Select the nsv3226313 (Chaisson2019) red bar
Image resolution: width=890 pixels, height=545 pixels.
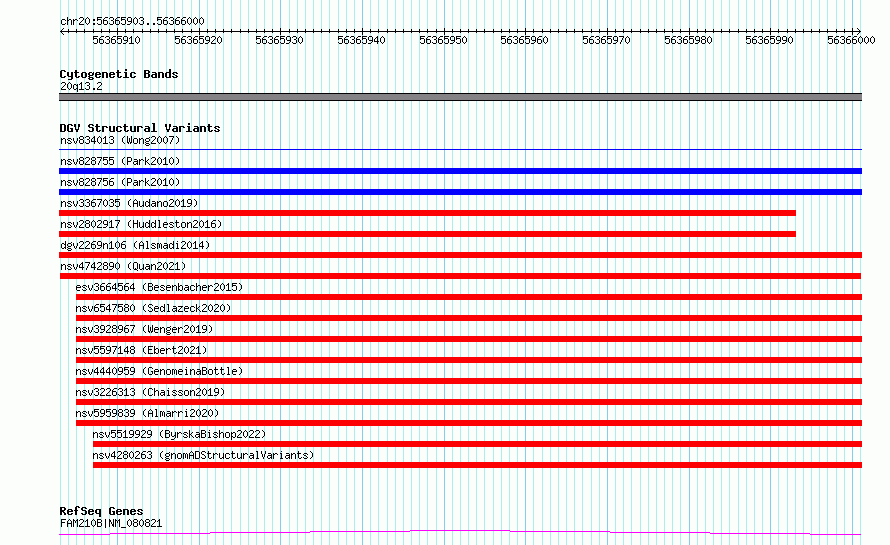click(469, 402)
